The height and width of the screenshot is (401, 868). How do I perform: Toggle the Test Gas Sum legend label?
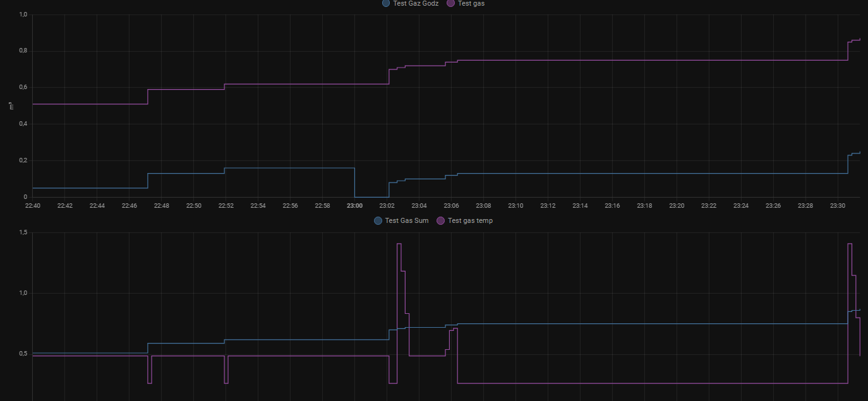(407, 220)
